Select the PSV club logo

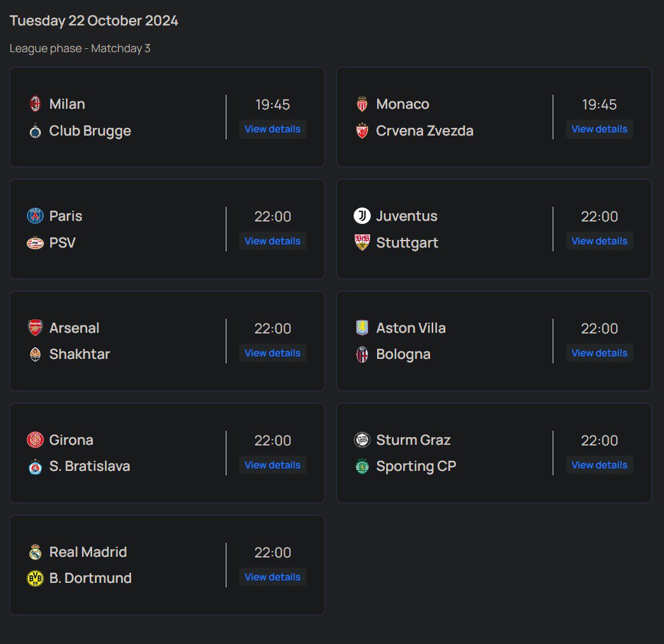(x=36, y=242)
